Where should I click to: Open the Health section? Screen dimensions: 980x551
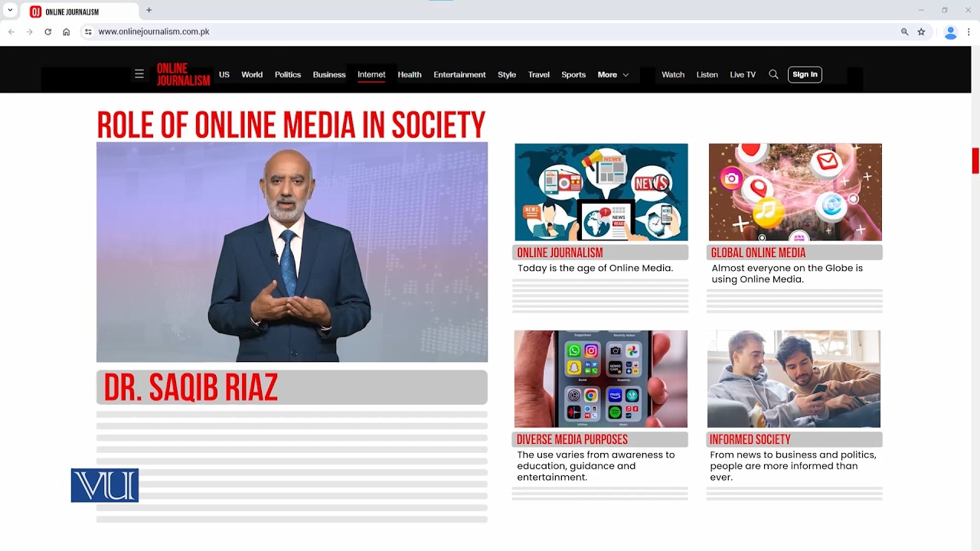point(410,74)
